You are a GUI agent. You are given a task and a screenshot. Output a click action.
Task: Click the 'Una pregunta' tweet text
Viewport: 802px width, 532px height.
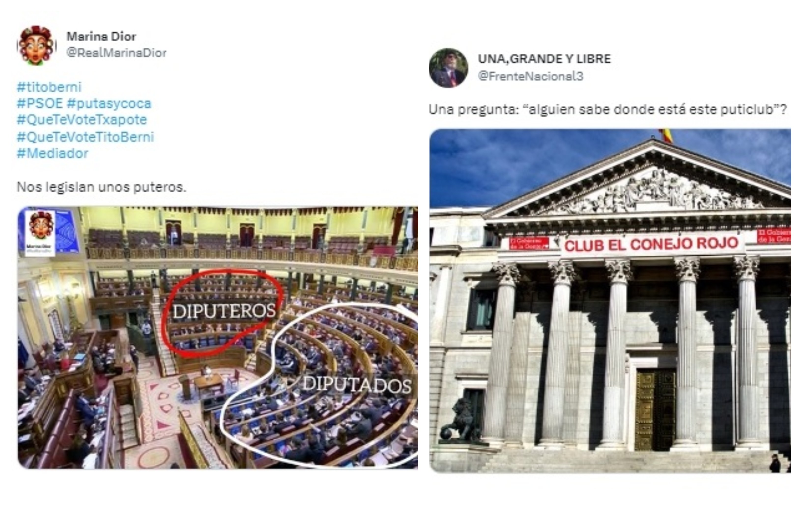(608, 110)
